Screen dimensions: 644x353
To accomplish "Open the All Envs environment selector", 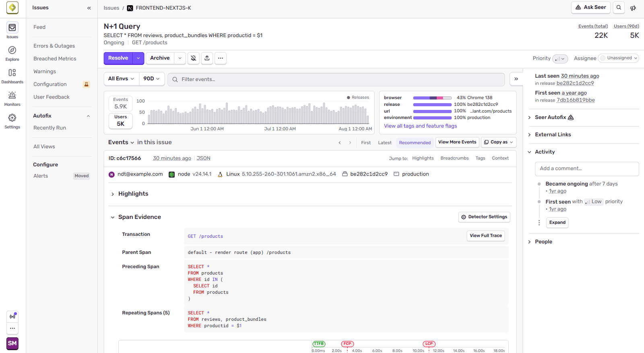I will [x=121, y=79].
